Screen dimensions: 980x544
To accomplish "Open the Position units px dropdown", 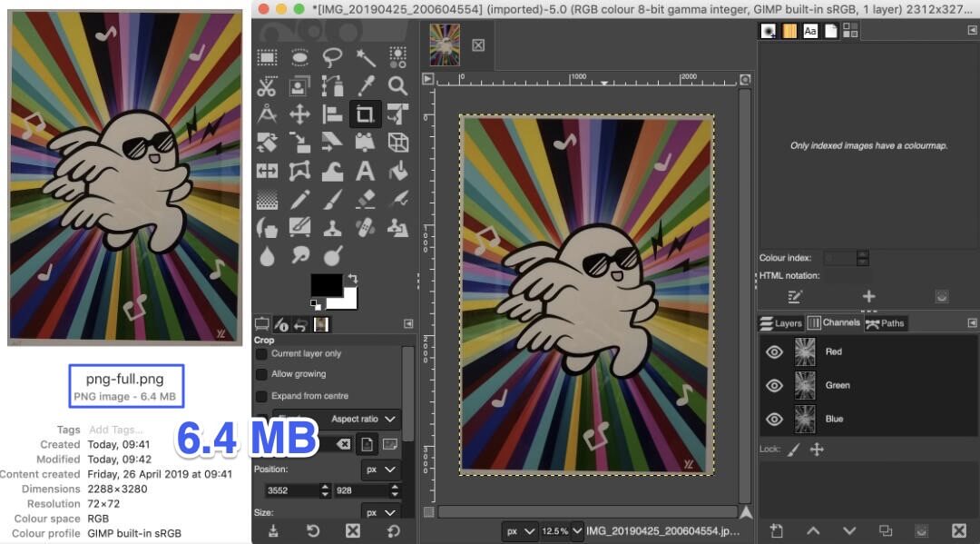I will pyautogui.click(x=381, y=470).
